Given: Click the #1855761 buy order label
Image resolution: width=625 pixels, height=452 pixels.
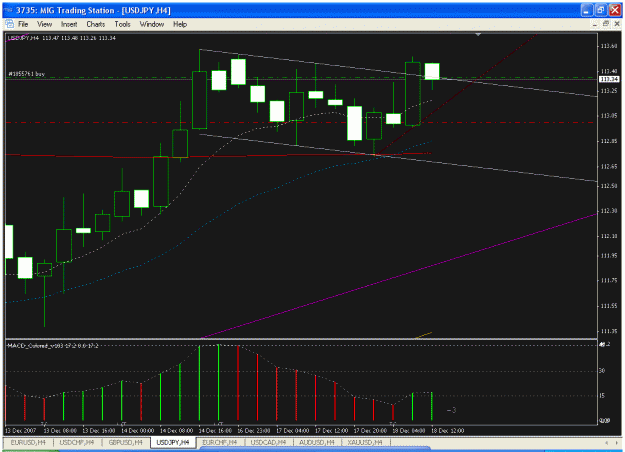Looking at the screenshot, I should (27, 74).
